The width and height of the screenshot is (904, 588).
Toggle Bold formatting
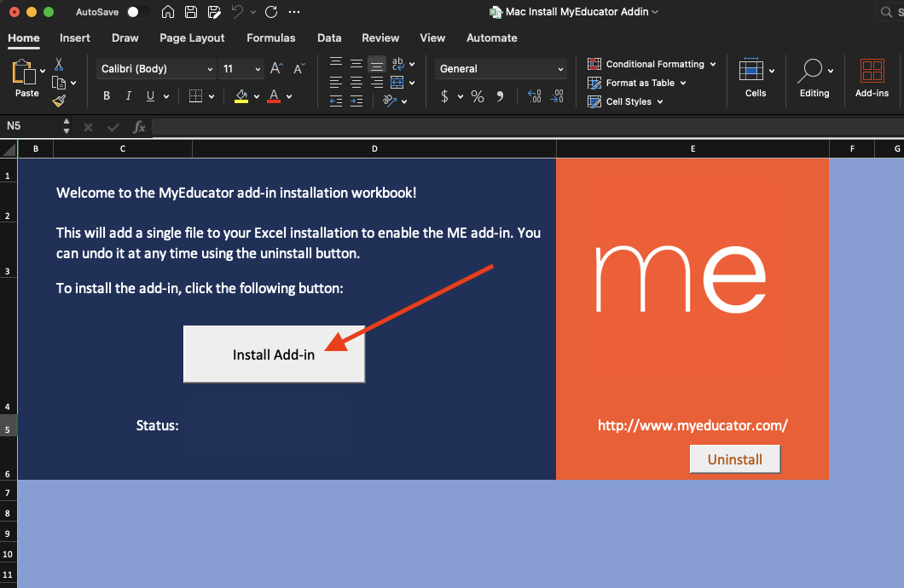click(x=107, y=96)
